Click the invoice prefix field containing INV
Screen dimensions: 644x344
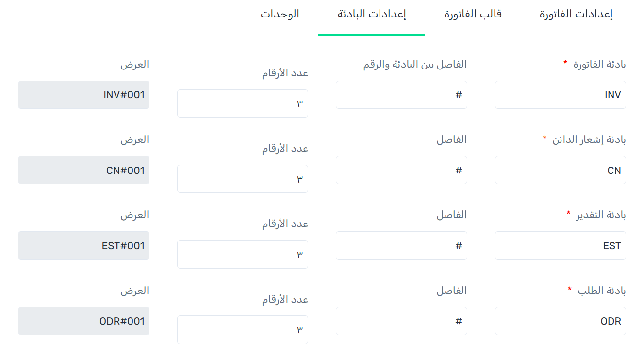tap(560, 95)
